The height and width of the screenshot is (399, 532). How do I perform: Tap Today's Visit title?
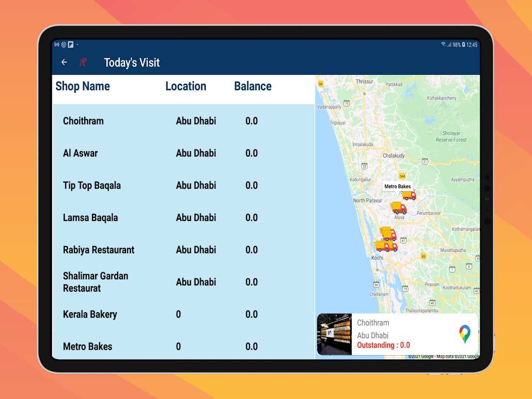tap(132, 62)
